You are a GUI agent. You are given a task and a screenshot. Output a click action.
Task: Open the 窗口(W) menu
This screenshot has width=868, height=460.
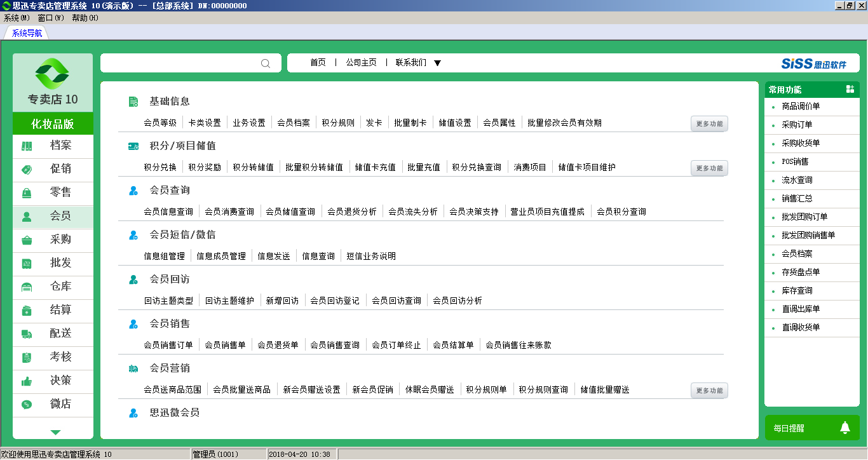[51, 18]
